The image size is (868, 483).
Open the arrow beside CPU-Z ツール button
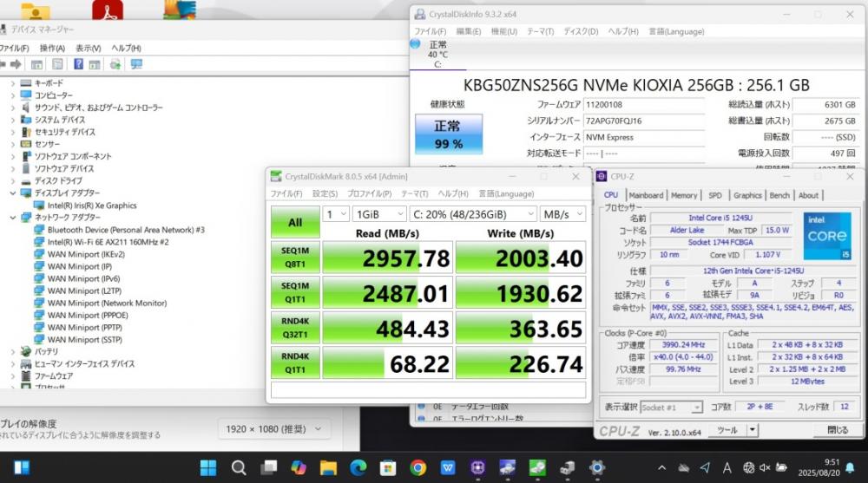[752, 430]
